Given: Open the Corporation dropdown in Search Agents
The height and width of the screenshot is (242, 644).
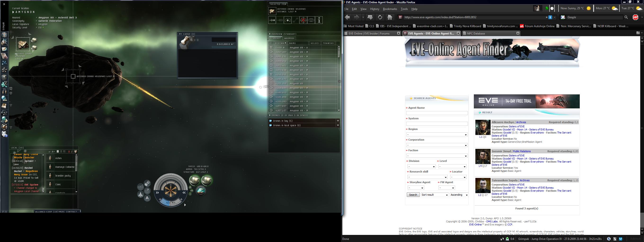Looking at the screenshot, I should coord(437,145).
